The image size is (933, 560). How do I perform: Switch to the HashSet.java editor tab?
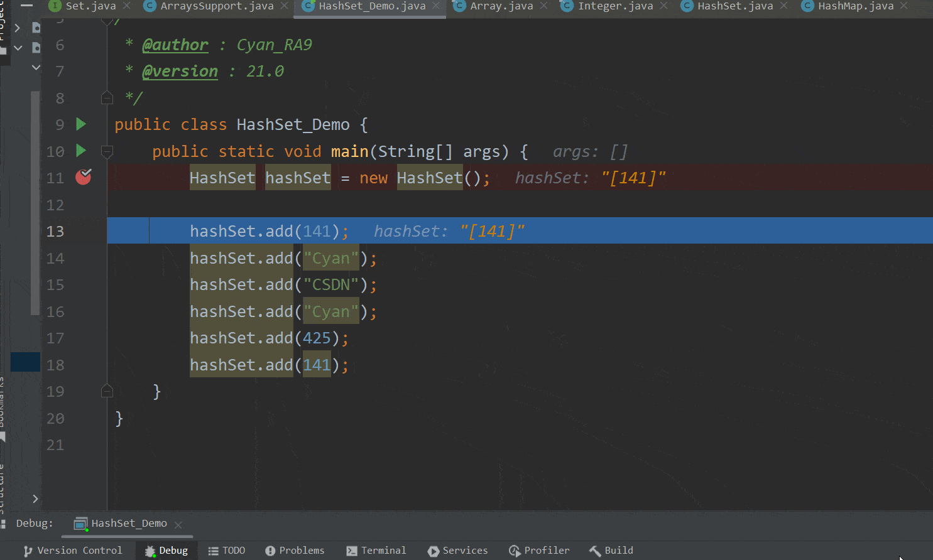click(x=735, y=6)
